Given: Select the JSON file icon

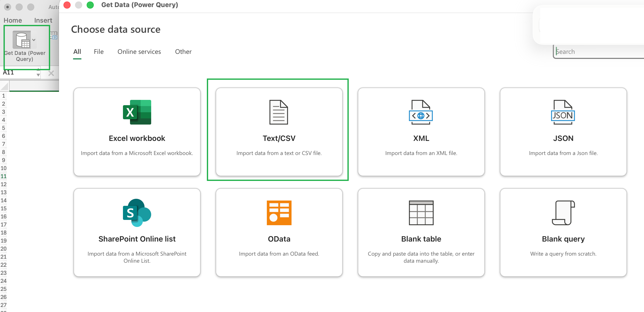Looking at the screenshot, I should [563, 112].
